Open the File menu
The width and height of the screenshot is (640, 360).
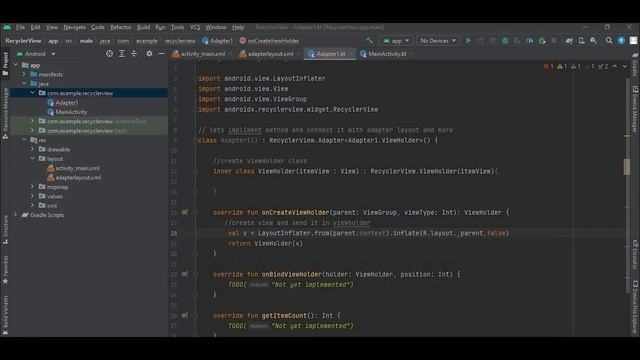20,27
